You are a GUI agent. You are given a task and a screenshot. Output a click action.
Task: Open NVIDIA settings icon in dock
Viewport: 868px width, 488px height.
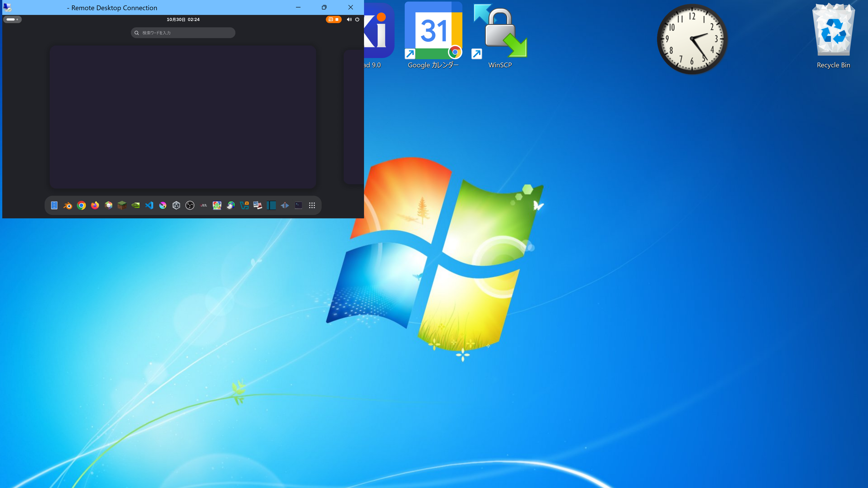[x=135, y=205]
